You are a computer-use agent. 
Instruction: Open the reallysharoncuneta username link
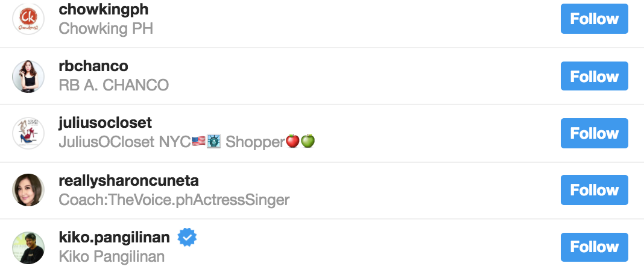click(129, 180)
